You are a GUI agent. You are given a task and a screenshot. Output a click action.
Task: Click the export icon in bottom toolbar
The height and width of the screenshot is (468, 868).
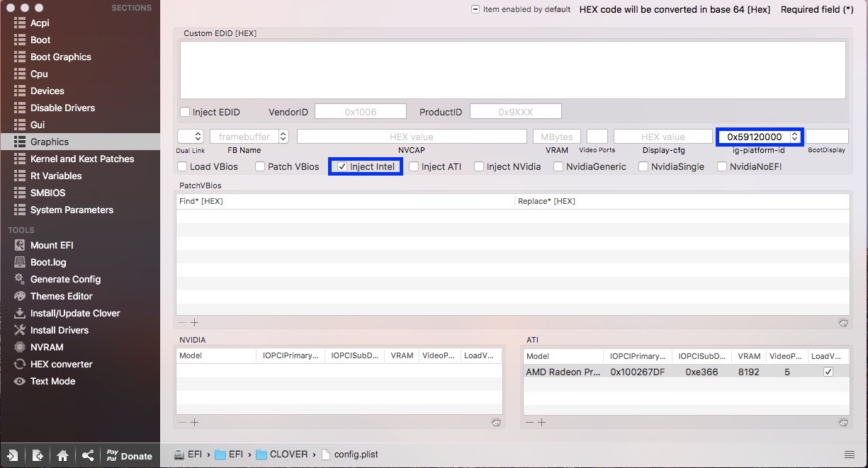pyautogui.click(x=38, y=455)
